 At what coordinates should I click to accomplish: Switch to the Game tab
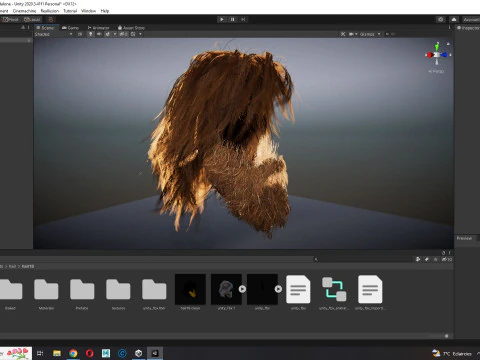coord(70,28)
